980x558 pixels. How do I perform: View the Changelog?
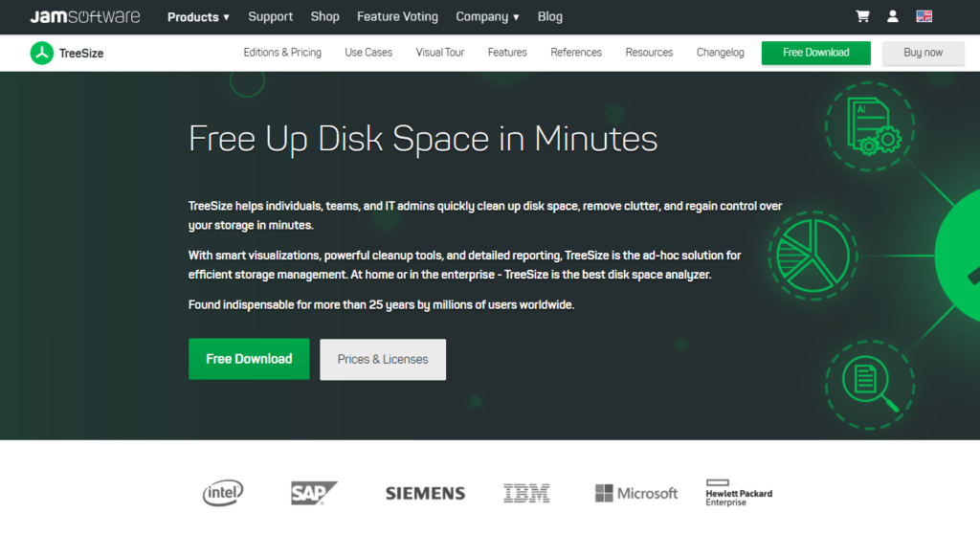[x=721, y=53]
